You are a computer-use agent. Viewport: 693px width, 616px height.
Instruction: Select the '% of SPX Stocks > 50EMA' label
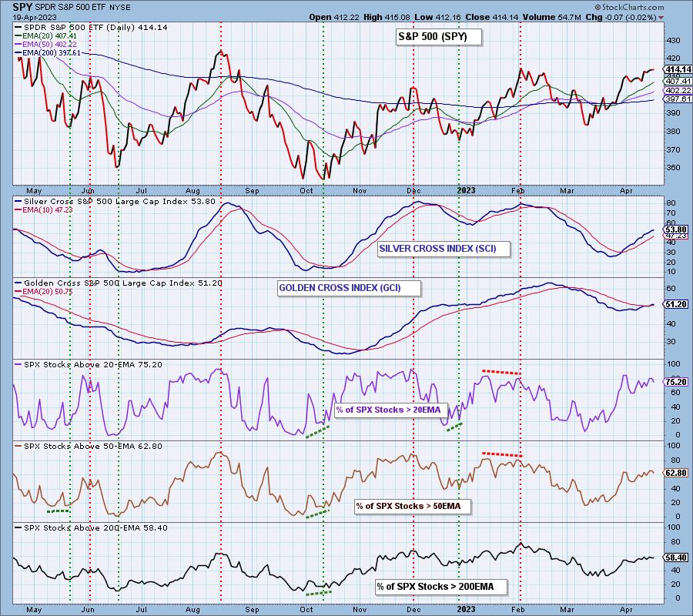pos(413,507)
